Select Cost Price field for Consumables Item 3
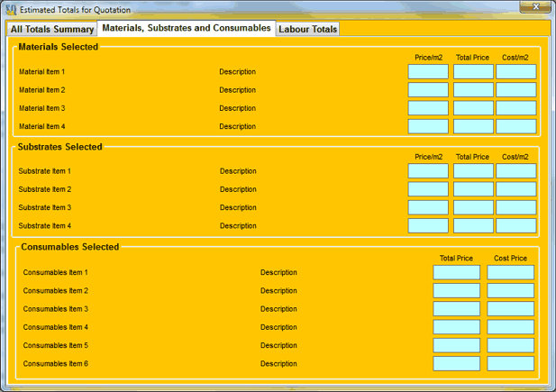 pyautogui.click(x=510, y=309)
